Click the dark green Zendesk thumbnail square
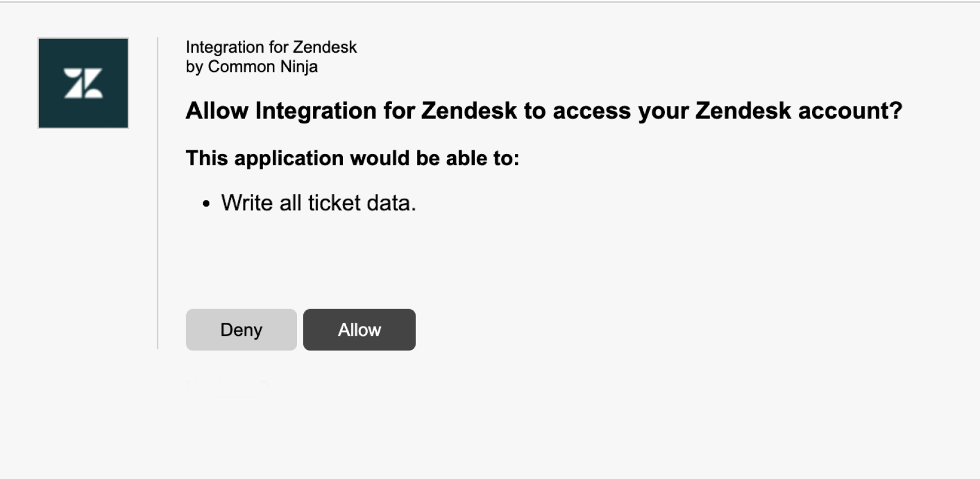The width and height of the screenshot is (980, 479). pos(83,83)
